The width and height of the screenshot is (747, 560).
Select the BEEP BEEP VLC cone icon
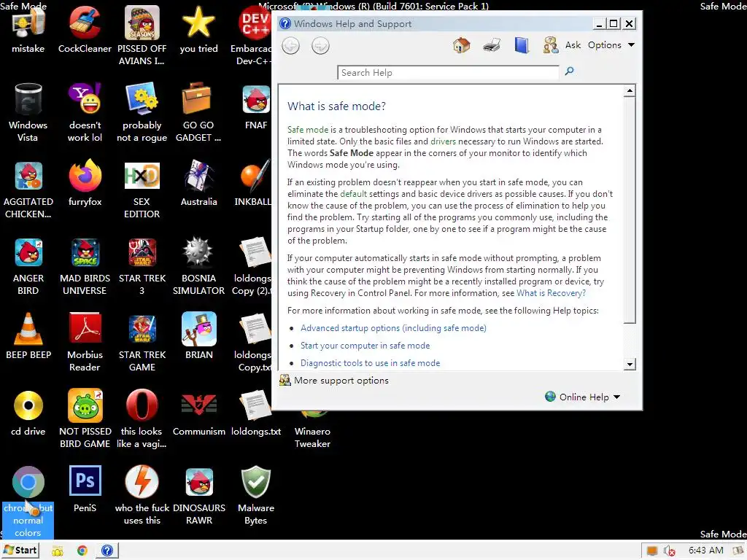(x=28, y=335)
